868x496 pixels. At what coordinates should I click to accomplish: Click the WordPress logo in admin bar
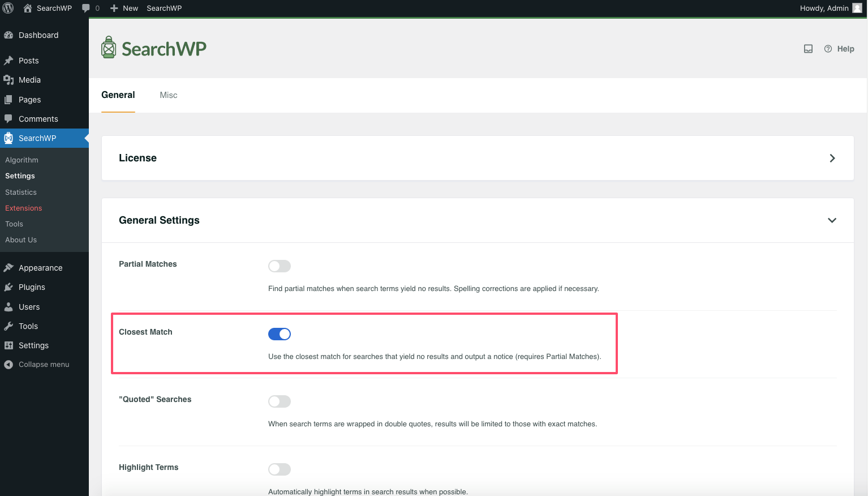pyautogui.click(x=8, y=8)
